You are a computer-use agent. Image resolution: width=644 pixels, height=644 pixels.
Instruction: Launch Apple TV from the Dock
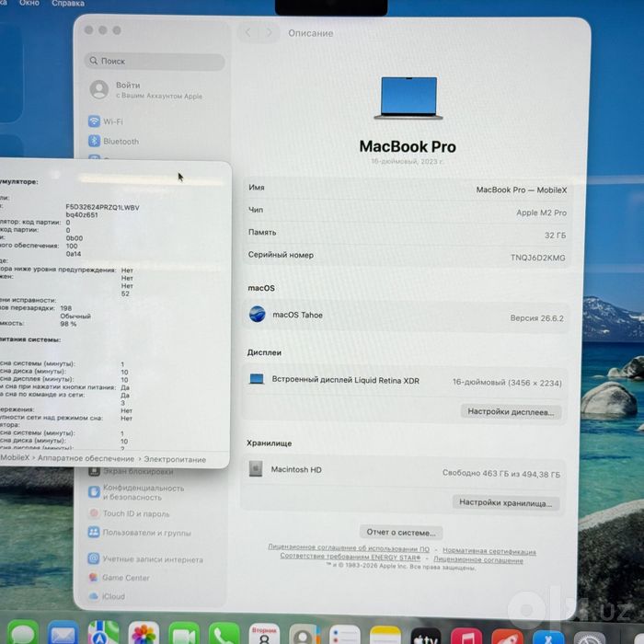[425, 635]
